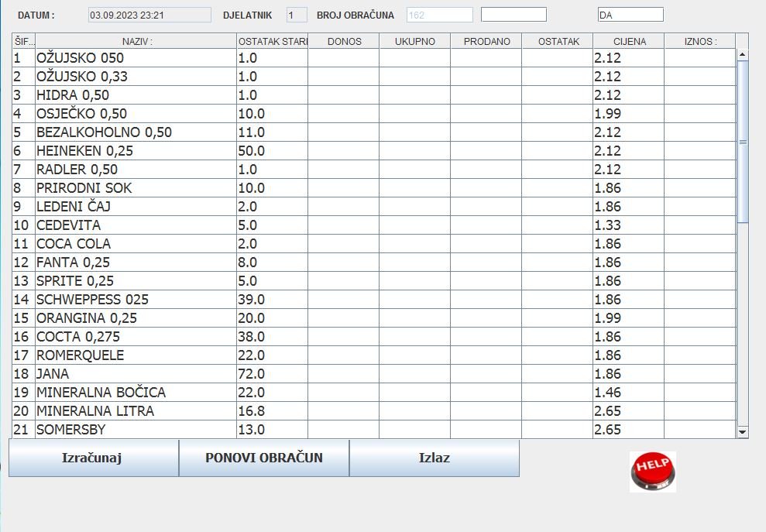
Task: Click the DONOS cell for HEINEKEN 0,25
Action: [x=344, y=151]
